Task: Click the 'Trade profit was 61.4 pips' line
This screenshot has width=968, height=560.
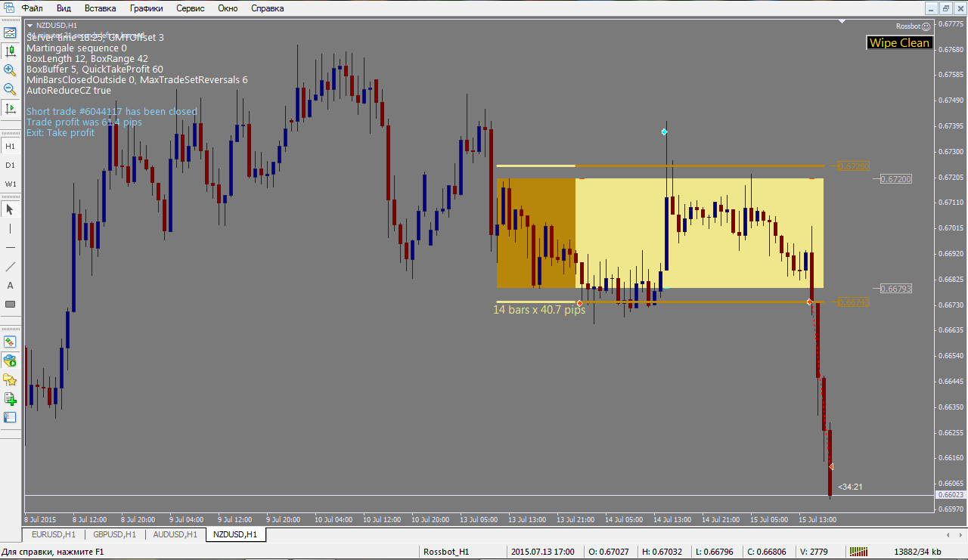Action: coord(84,122)
